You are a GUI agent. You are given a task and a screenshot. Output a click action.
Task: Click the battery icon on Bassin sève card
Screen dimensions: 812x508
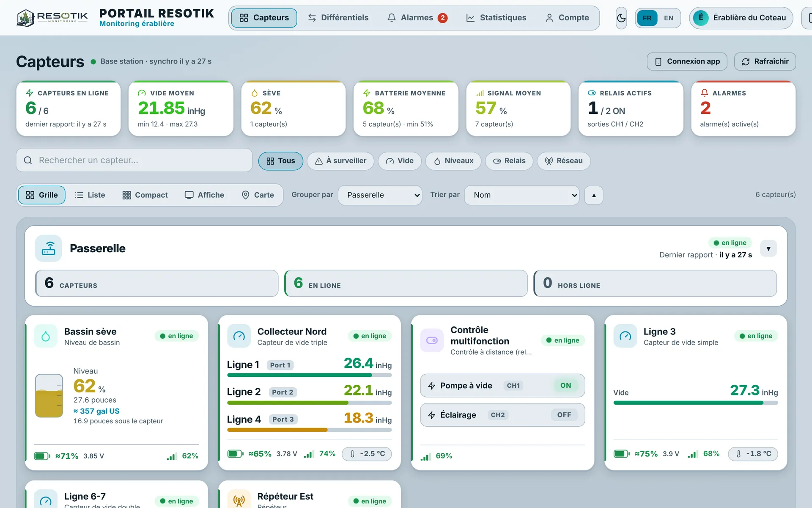tap(42, 456)
